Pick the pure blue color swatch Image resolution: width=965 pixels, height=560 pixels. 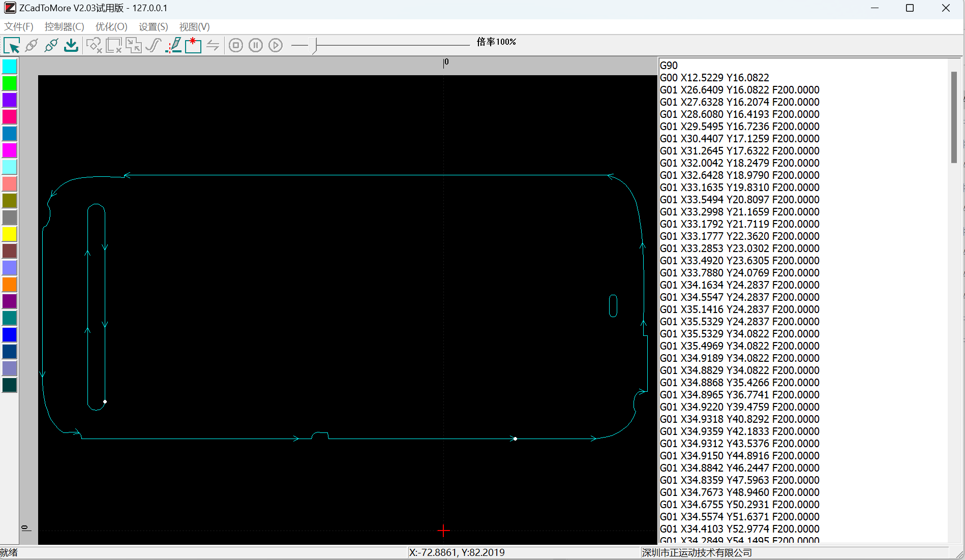point(10,335)
